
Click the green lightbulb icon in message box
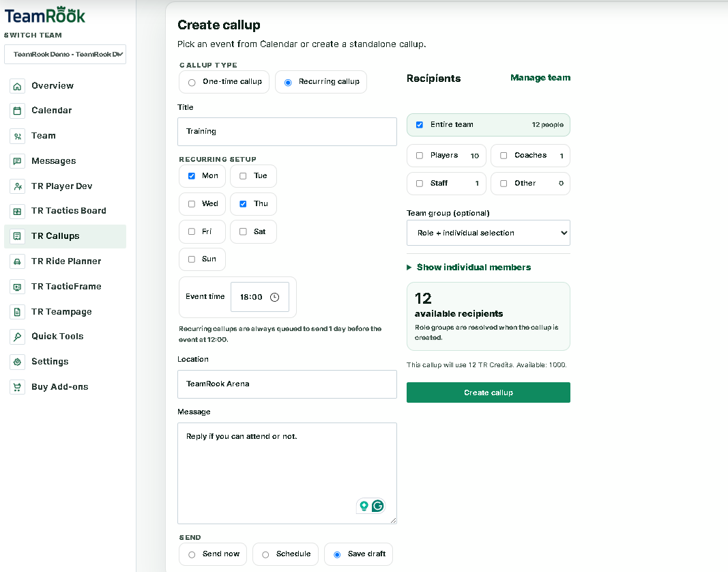pos(364,506)
